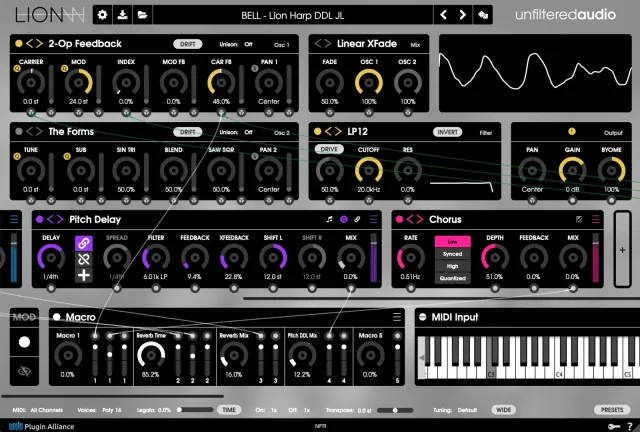Click the preset name BELL - Lion Harp DDL JL
The image size is (640, 432).
pos(293,16)
